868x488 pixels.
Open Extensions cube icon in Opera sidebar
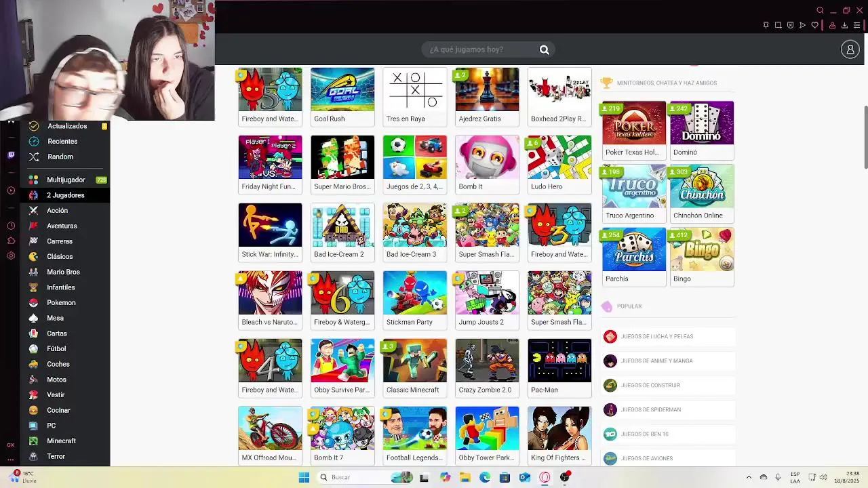11,241
